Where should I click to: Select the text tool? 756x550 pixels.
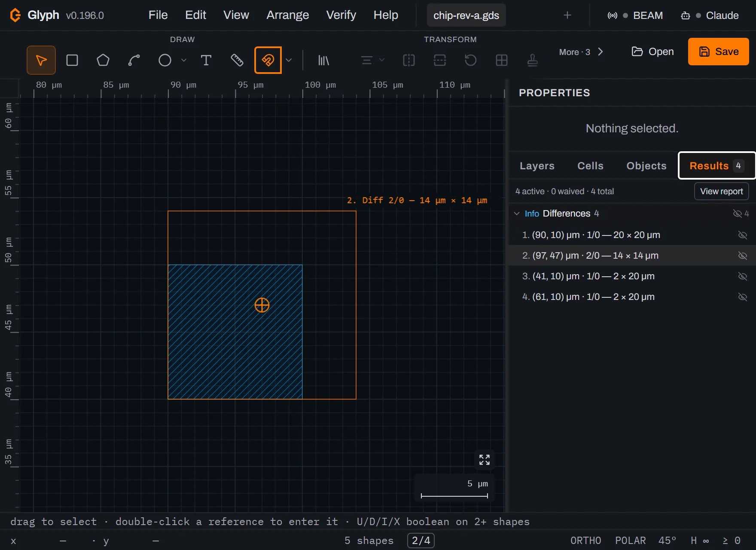[206, 60]
